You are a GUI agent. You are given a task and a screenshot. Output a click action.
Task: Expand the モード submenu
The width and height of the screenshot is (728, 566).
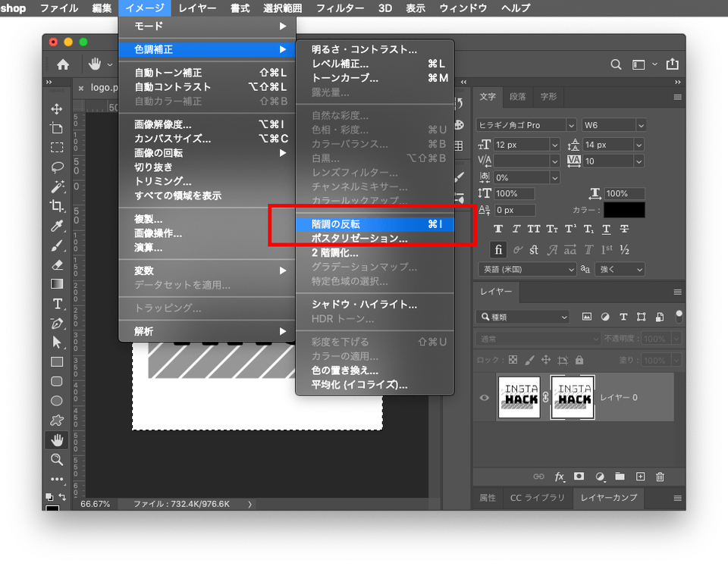point(207,27)
